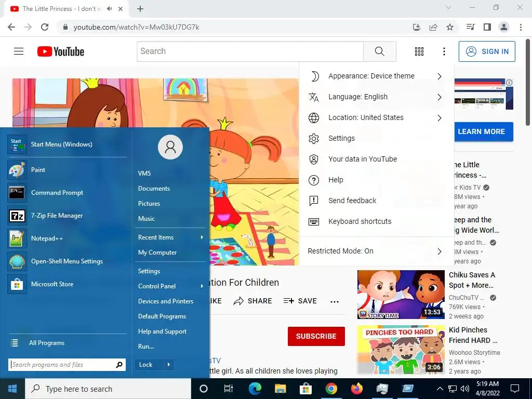Click SAVE under the video

(300, 301)
